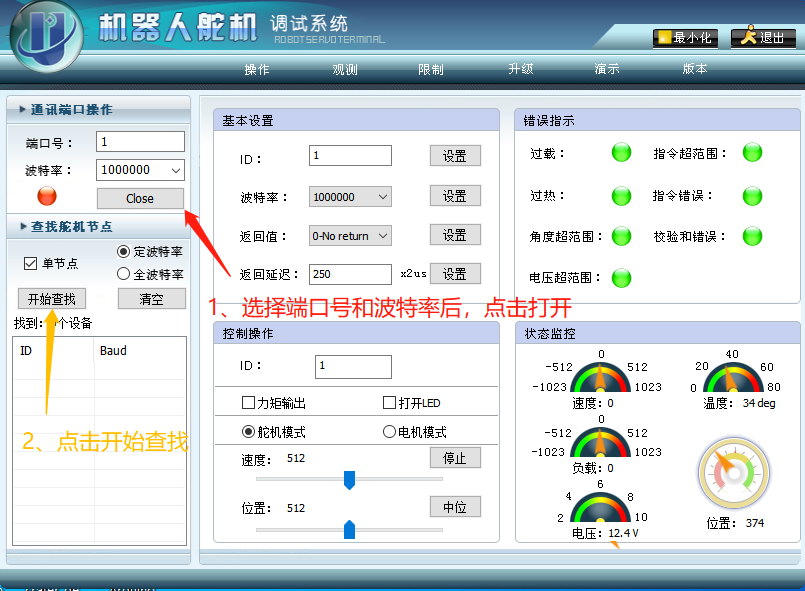
Task: Collapse the 通讯端口操作 section header
Action: pyautogui.click(x=98, y=109)
